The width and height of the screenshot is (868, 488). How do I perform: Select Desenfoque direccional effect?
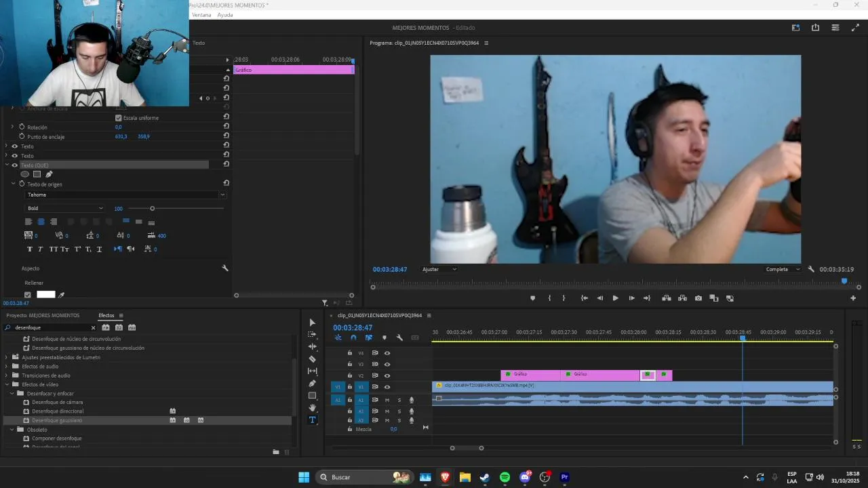[58, 411]
